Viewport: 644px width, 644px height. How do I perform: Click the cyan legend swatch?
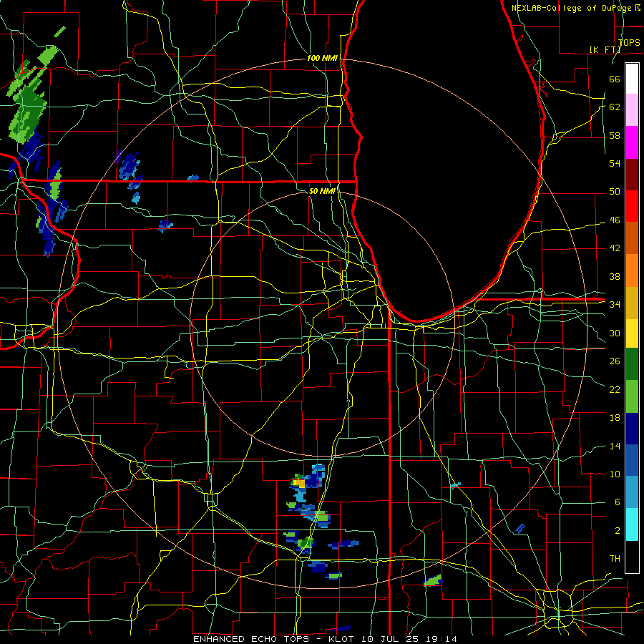(x=632, y=525)
